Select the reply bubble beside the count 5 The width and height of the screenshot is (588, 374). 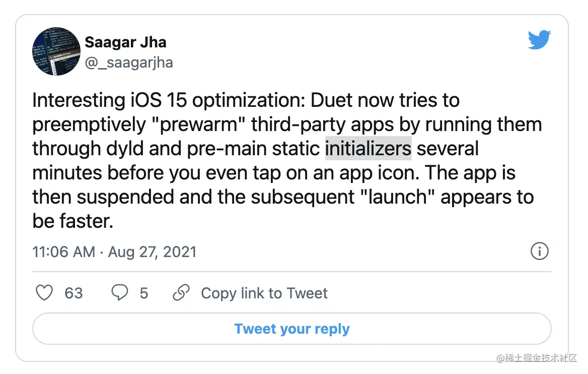coord(119,293)
